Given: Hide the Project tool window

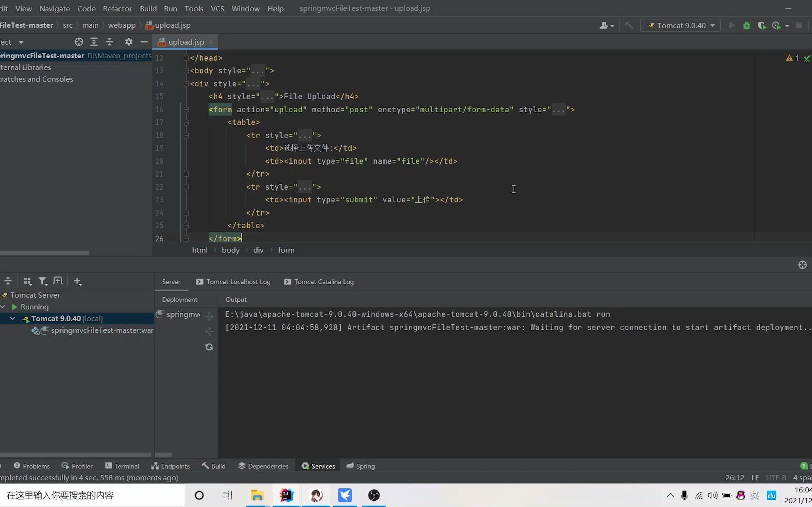Looking at the screenshot, I should [144, 41].
